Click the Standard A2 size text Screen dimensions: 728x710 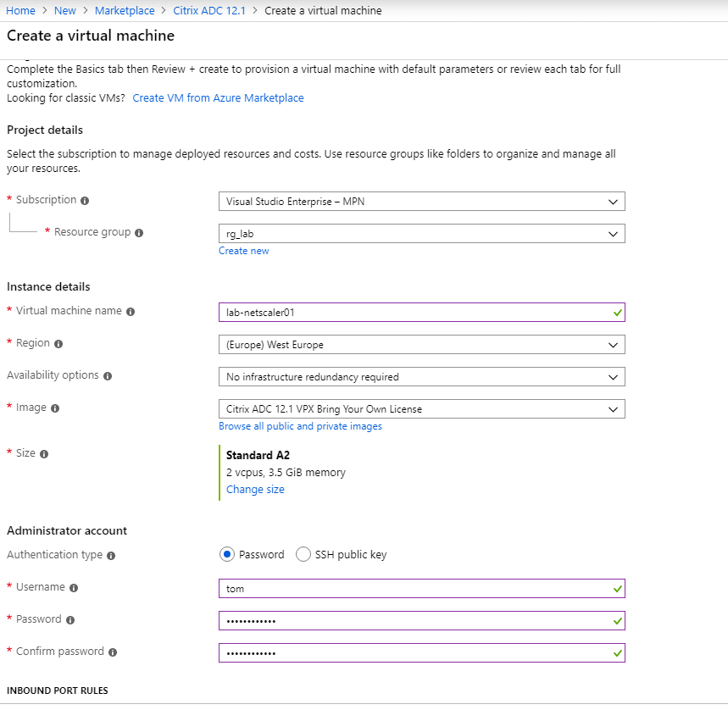(258, 455)
